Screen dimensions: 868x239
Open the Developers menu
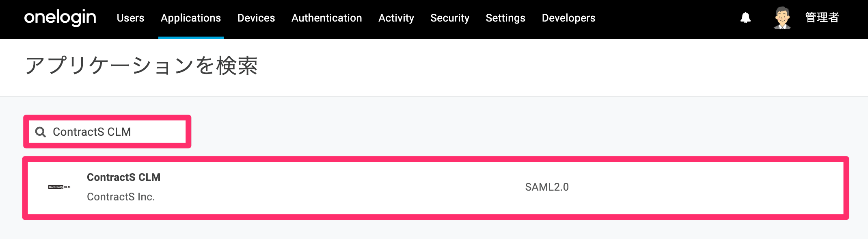pos(568,18)
